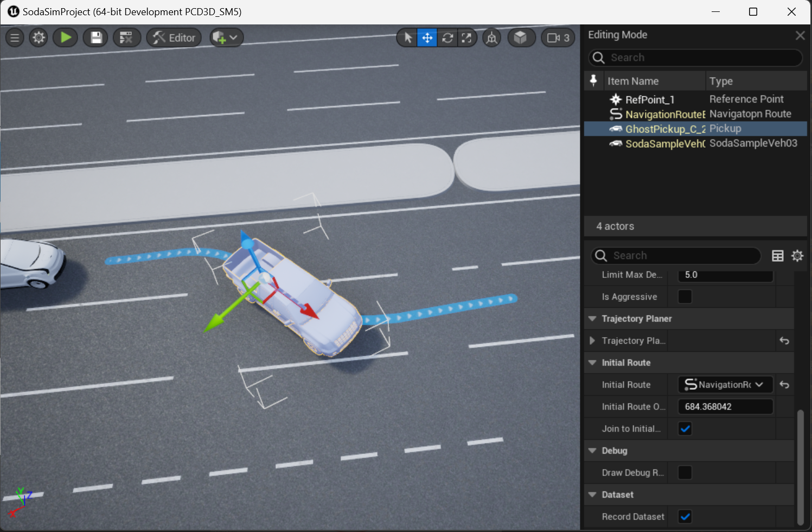Viewport: 812px width, 532px height.
Task: Click the properties panel vertical scrollbar
Action: [800, 468]
